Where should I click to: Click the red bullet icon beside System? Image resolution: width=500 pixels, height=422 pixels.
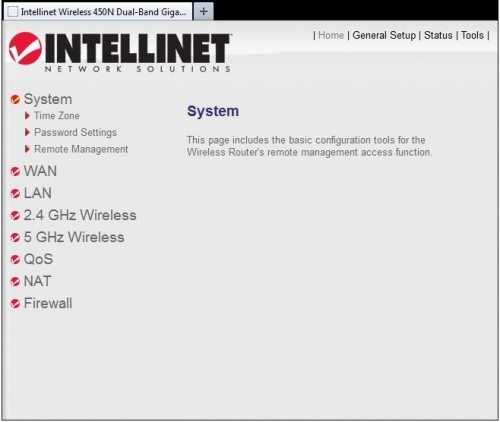pos(15,99)
